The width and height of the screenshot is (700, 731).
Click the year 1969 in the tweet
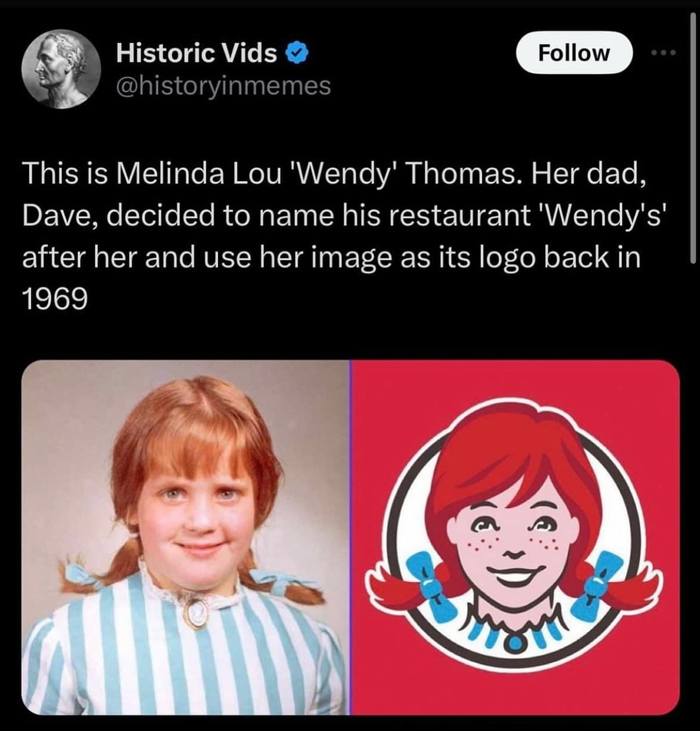click(55, 298)
